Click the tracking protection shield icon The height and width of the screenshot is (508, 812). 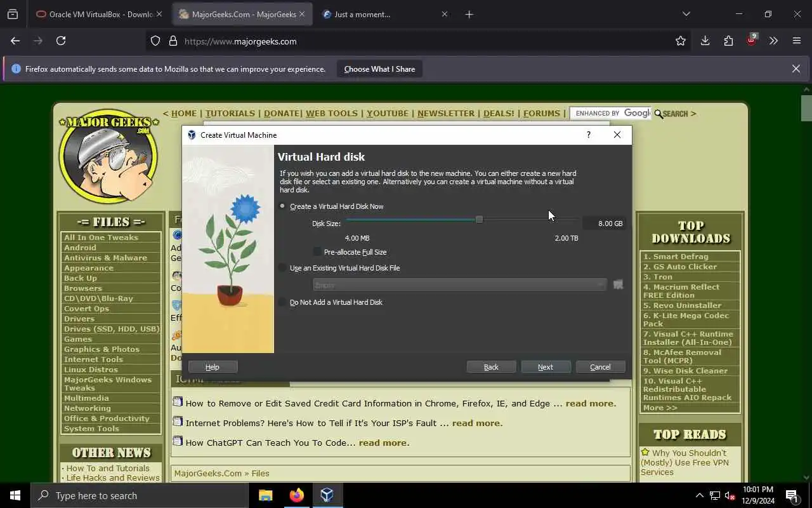(155, 41)
